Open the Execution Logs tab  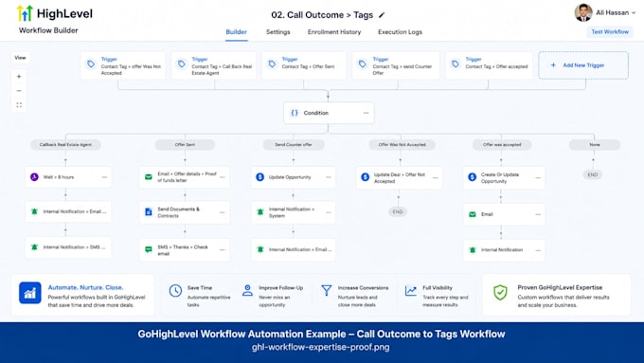coord(400,32)
